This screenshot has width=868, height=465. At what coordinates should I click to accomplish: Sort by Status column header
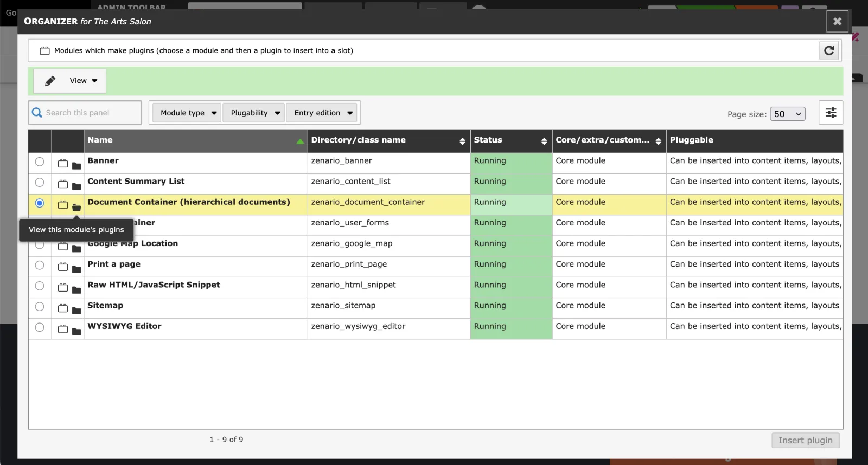tap(510, 140)
